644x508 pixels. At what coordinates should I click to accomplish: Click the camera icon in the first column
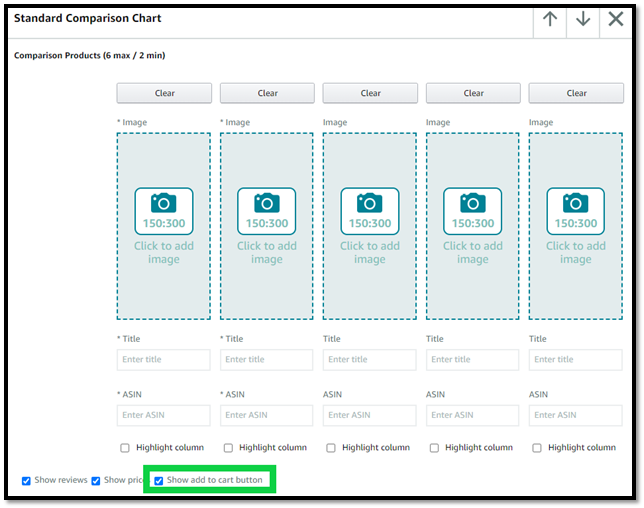[x=163, y=203]
